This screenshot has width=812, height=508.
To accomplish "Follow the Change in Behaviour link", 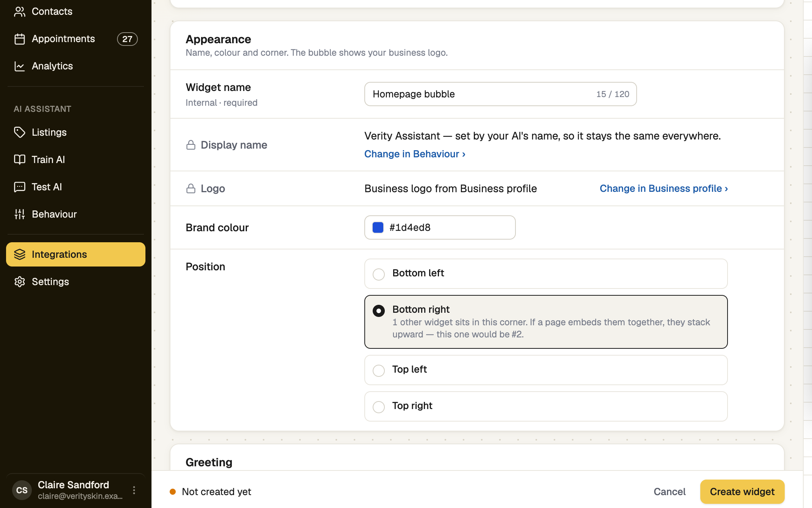I will (415, 154).
